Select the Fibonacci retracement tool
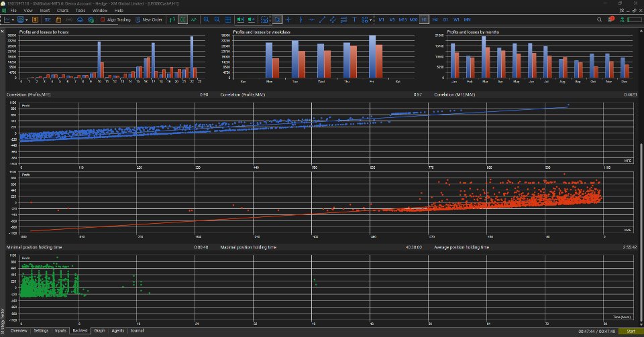 click(343, 19)
